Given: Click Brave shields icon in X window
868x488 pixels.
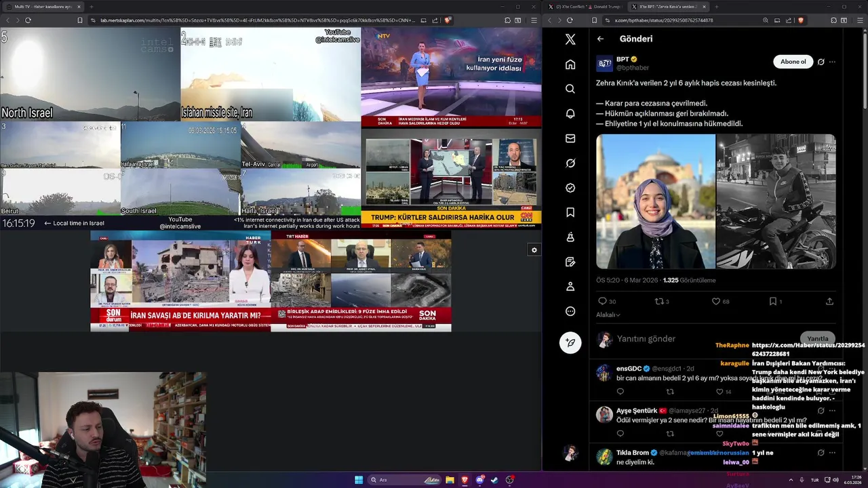Looking at the screenshot, I should pos(800,20).
